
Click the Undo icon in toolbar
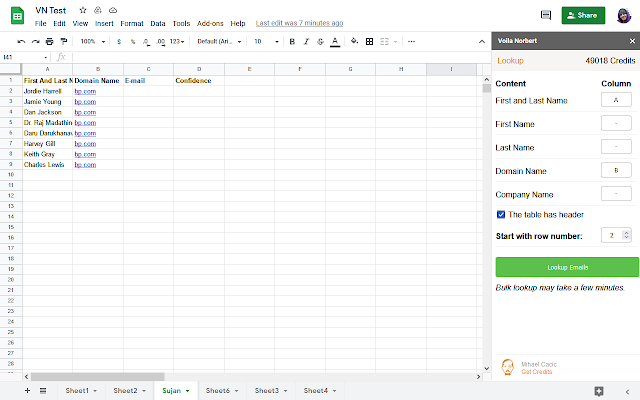coord(21,41)
